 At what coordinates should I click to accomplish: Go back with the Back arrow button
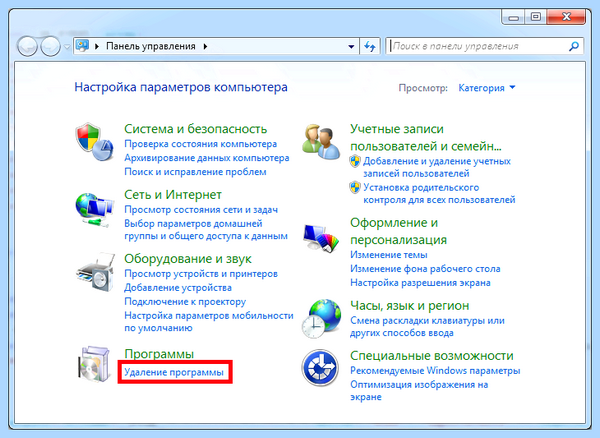click(x=27, y=46)
